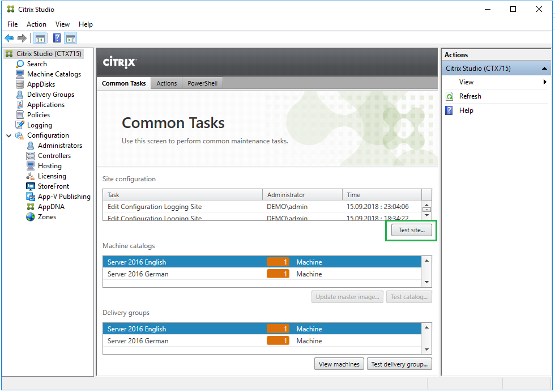This screenshot has width=555, height=392.
Task: Expand the View submenu arrow
Action: [545, 82]
